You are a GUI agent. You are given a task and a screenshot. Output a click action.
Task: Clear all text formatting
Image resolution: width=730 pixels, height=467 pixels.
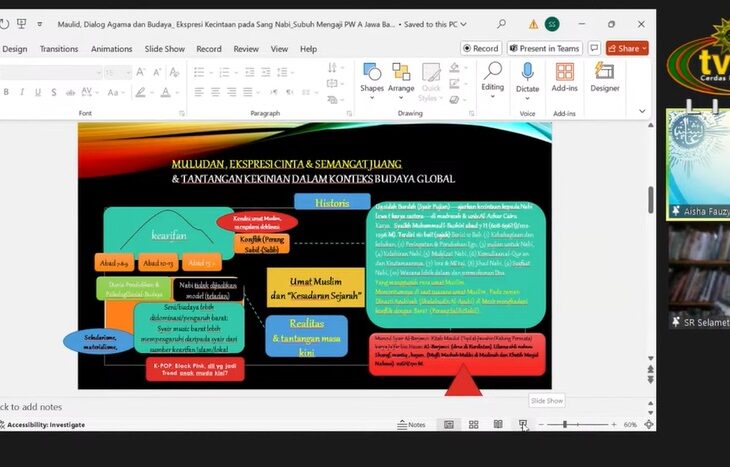tap(175, 72)
